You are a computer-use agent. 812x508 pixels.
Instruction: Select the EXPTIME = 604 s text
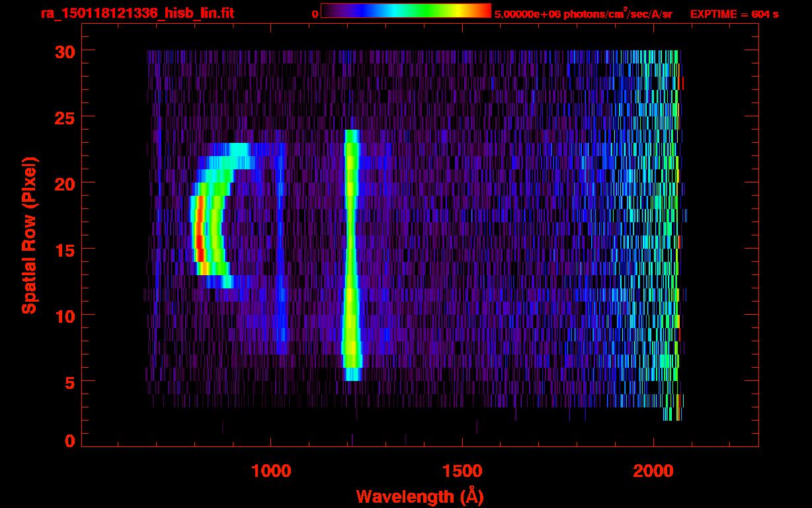click(734, 14)
